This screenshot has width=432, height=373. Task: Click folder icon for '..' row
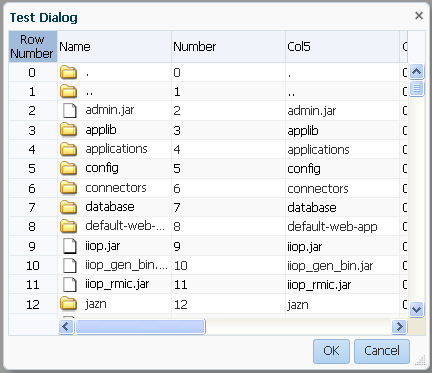point(68,91)
